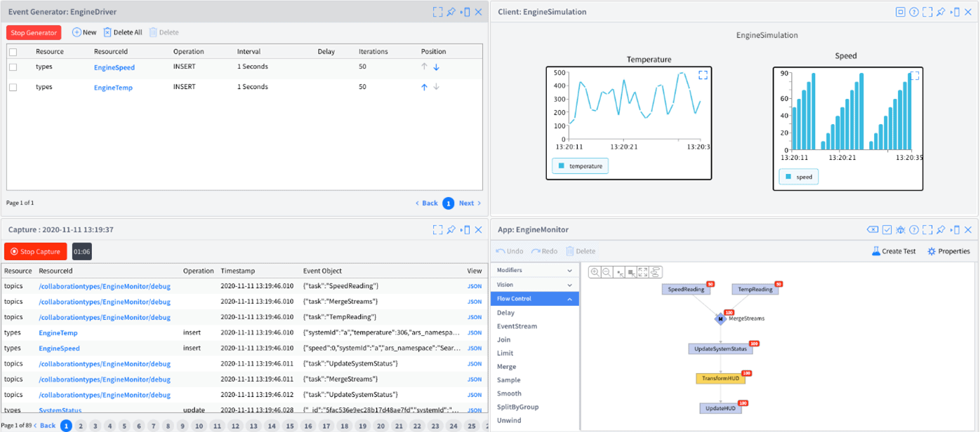Click the validate checkmark icon on EngineMonitor
Screen dimensions: 980x432
coord(887,229)
